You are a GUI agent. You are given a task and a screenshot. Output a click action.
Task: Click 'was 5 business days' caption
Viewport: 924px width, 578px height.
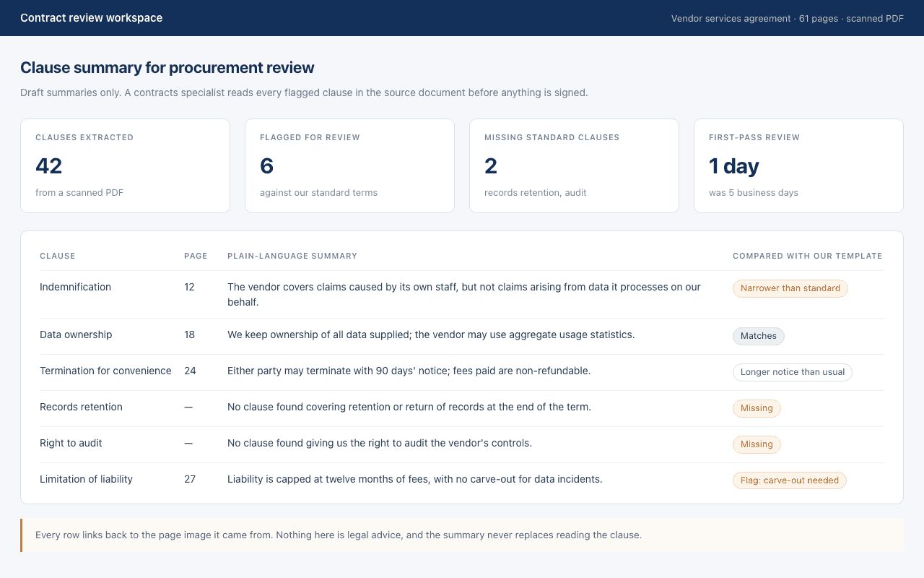coord(754,192)
